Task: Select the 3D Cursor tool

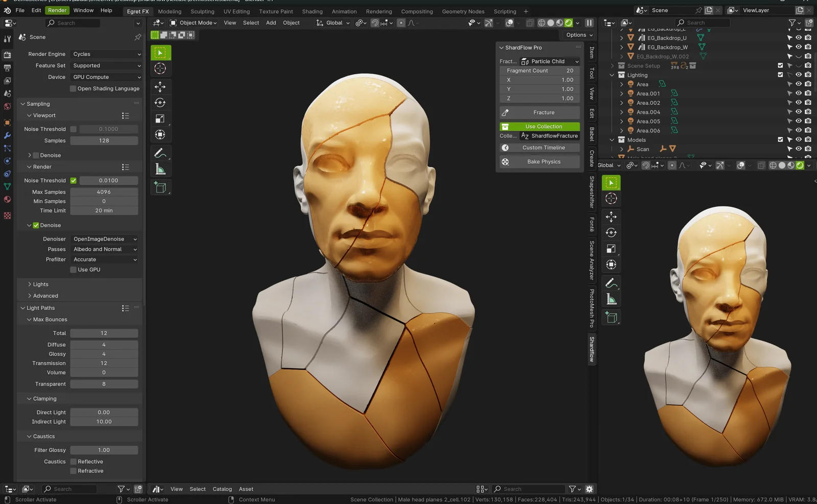Action: point(161,68)
